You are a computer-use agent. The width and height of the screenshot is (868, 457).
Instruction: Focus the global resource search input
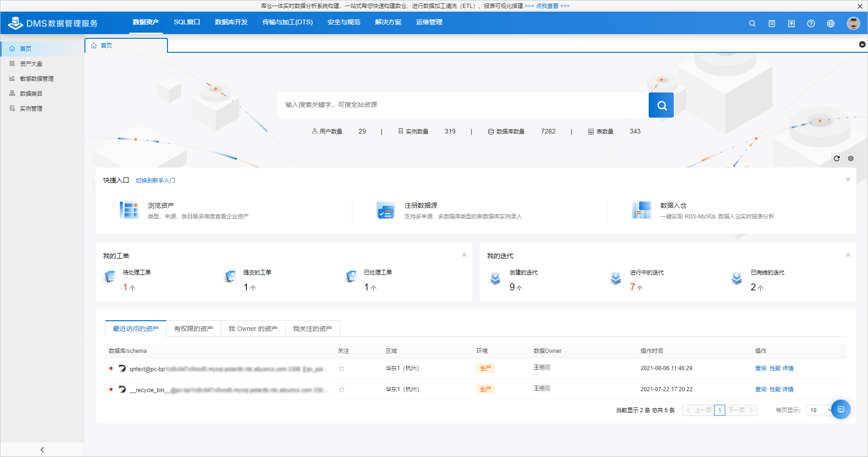tap(463, 105)
